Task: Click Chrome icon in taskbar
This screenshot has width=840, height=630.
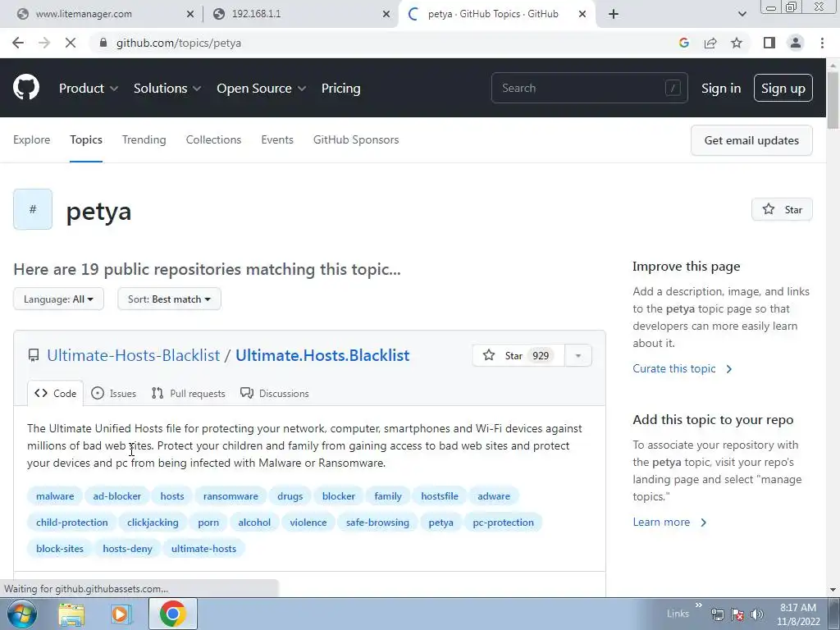Action: 172,614
